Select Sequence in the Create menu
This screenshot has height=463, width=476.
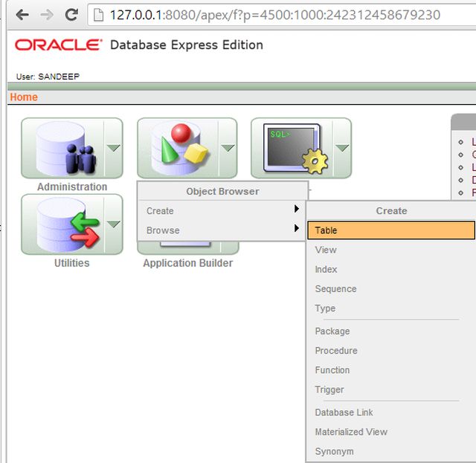coord(391,288)
